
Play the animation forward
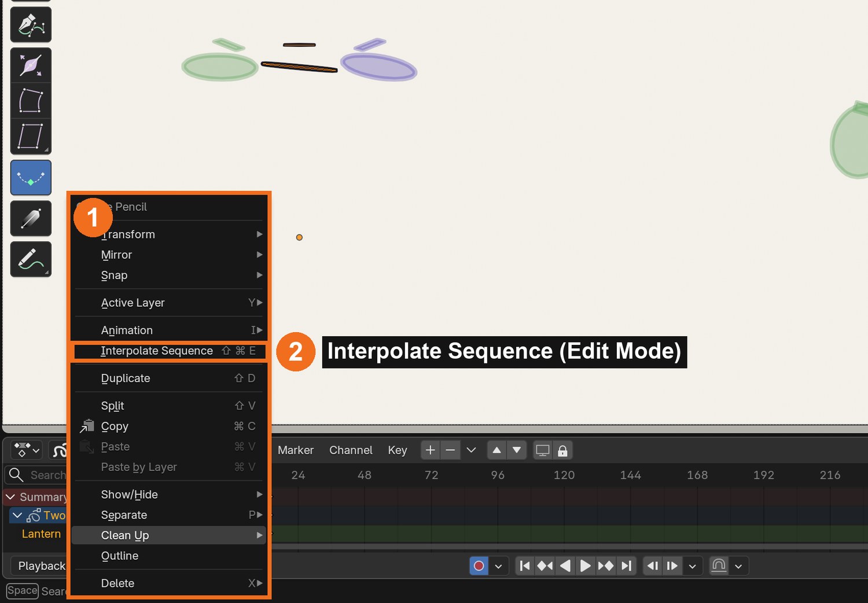(x=585, y=565)
